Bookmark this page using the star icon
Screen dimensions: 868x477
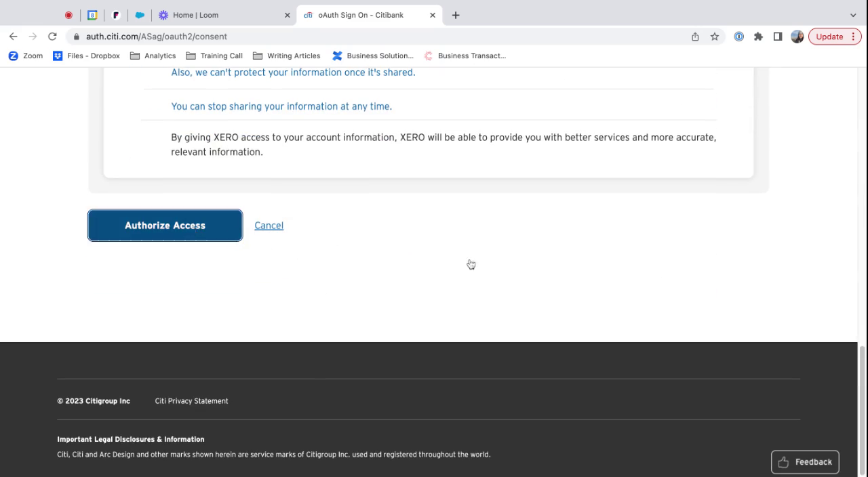click(715, 37)
